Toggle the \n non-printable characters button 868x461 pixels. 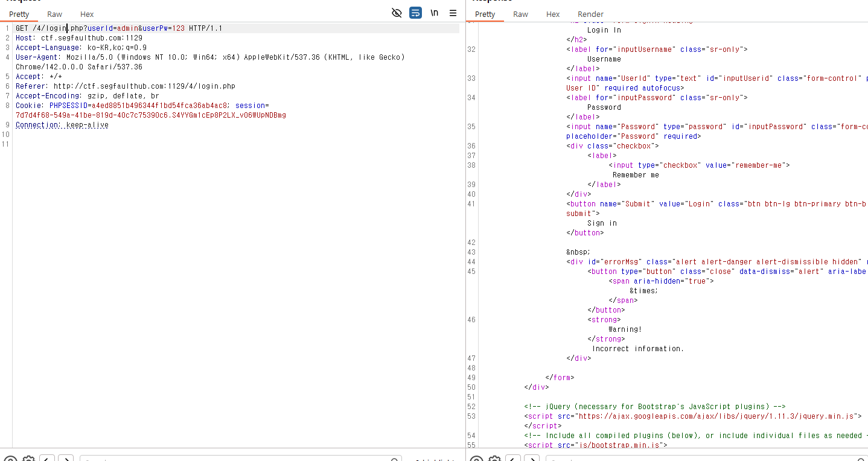(x=434, y=13)
